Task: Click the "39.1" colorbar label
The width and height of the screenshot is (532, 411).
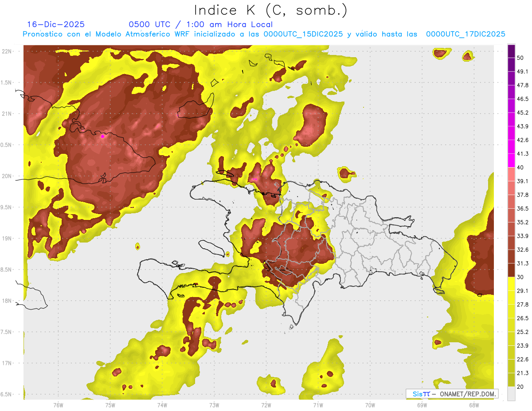Action: pos(522,181)
